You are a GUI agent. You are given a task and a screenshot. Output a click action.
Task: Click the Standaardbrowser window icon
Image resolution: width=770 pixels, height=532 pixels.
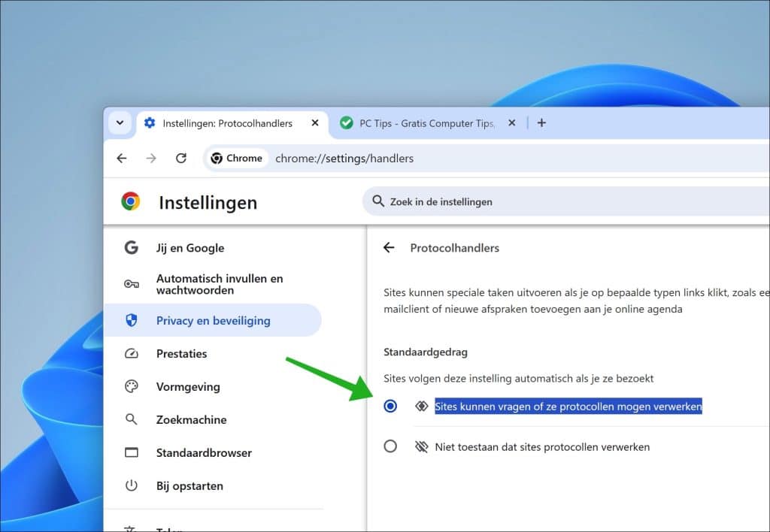click(131, 452)
